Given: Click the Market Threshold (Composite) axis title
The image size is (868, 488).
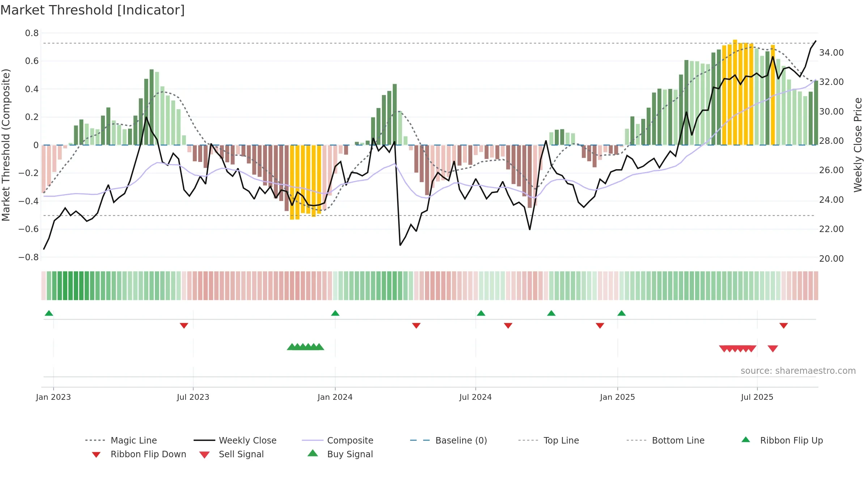Looking at the screenshot, I should (x=6, y=145).
